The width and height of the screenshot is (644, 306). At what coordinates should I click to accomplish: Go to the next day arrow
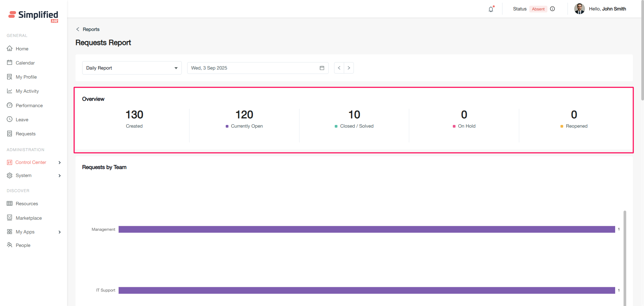[x=349, y=68]
